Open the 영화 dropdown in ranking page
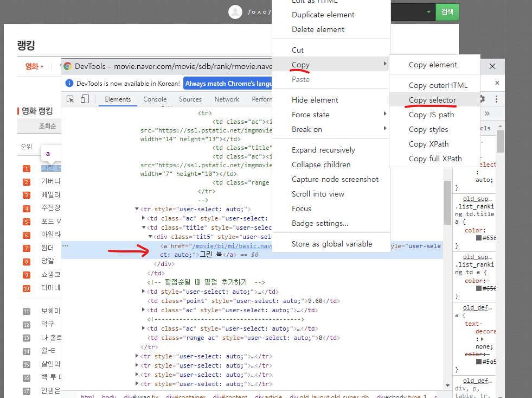Screen dimensions: 532x398 [34, 66]
